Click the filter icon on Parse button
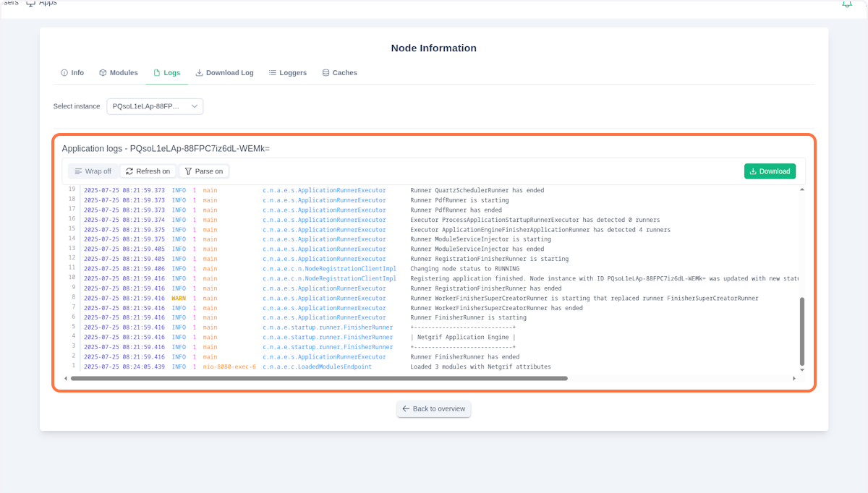The width and height of the screenshot is (868, 493). 189,171
